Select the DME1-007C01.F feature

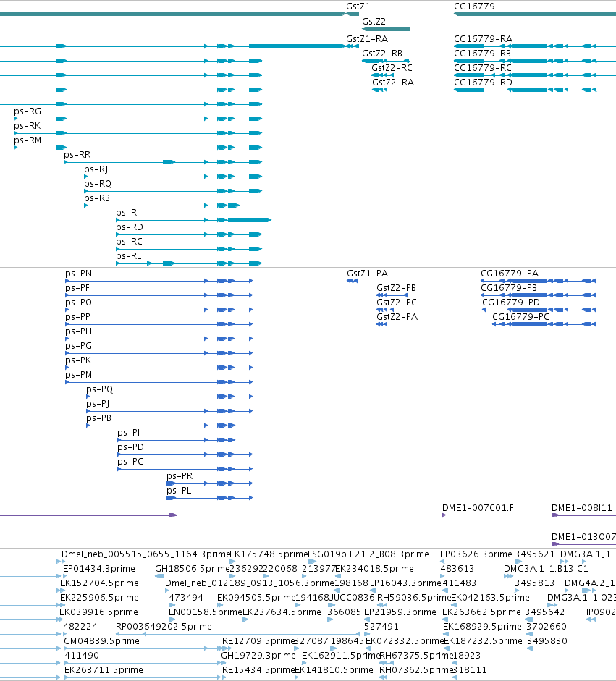478,508
